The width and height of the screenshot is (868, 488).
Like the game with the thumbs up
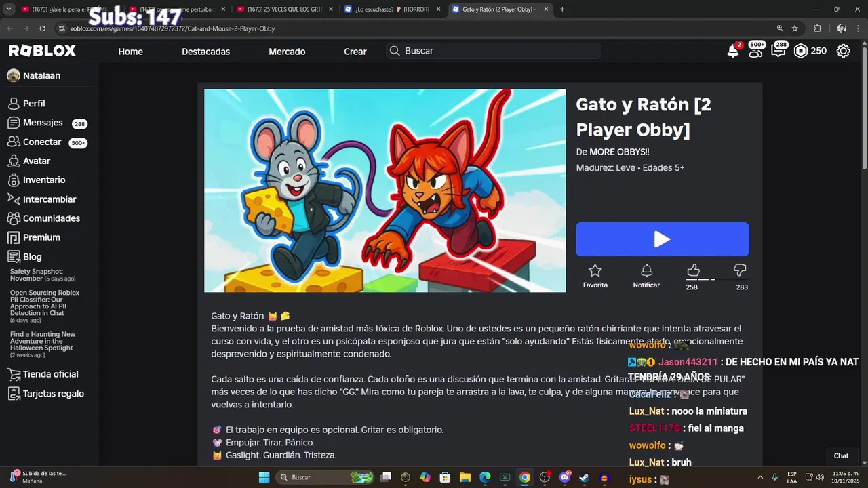point(693,270)
